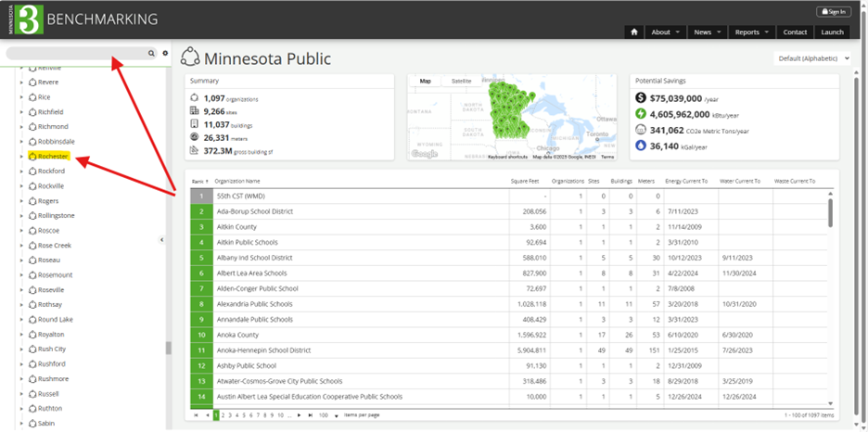
Task: Switch map to Satellite view
Action: pyautogui.click(x=461, y=82)
